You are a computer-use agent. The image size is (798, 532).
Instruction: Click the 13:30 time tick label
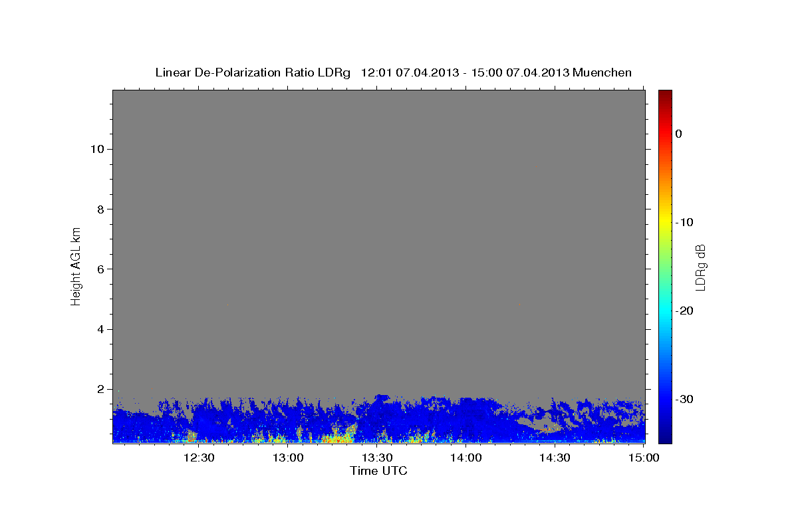click(x=377, y=458)
